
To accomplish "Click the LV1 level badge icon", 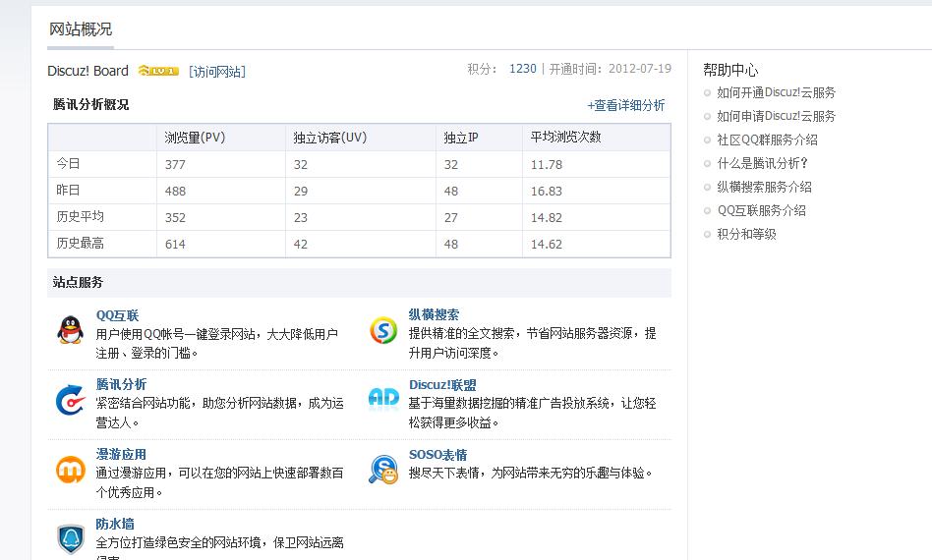I will pyautogui.click(x=158, y=71).
